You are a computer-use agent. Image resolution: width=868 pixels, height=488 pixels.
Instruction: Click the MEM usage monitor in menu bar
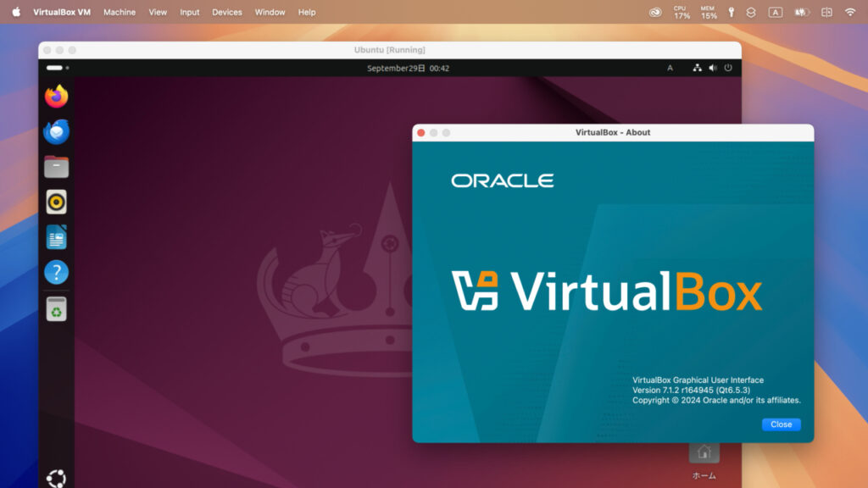(x=709, y=12)
